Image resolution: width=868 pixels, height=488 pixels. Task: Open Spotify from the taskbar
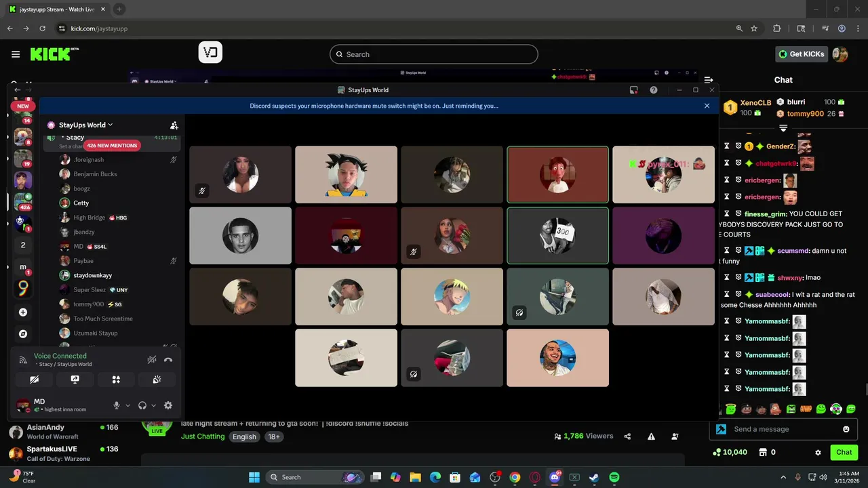point(614,477)
